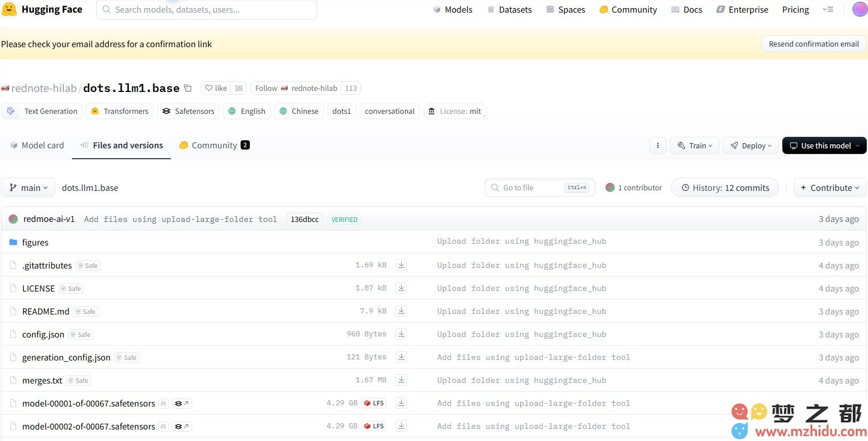Viewport: 868px width, 441px height.
Task: Click the Safe badge next to .gitattributes
Action: [x=88, y=266]
